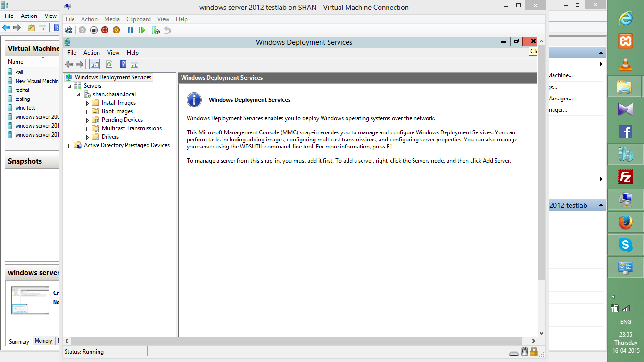Select the Install Images folder
644x362 pixels.
coord(118,103)
